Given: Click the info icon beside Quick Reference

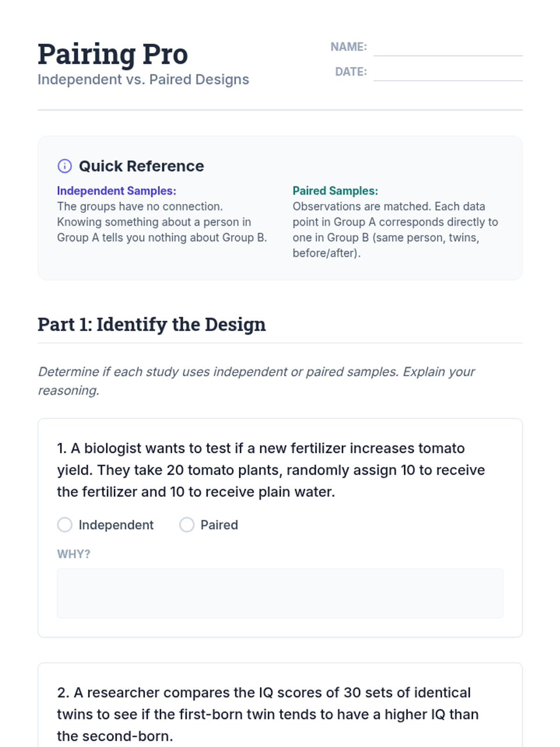Looking at the screenshot, I should pyautogui.click(x=64, y=166).
